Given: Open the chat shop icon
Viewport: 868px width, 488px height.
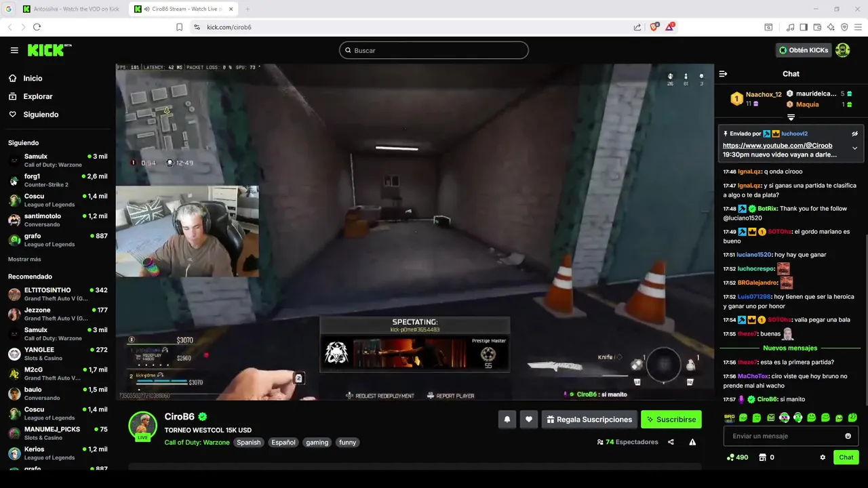Looking at the screenshot, I should tap(762, 457).
